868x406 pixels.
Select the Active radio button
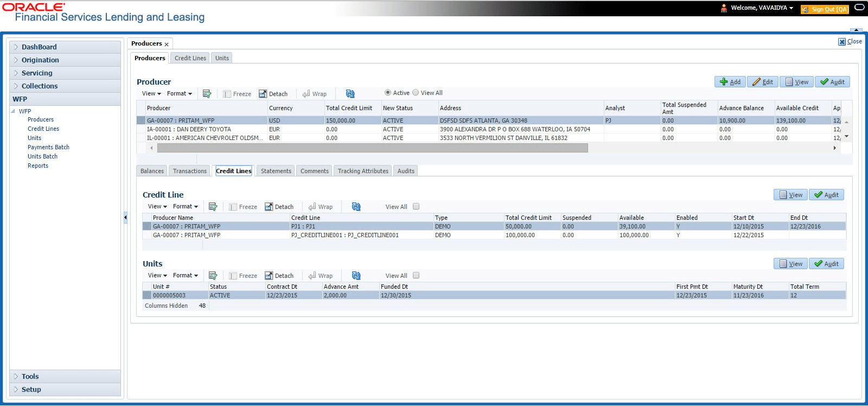pyautogui.click(x=387, y=93)
